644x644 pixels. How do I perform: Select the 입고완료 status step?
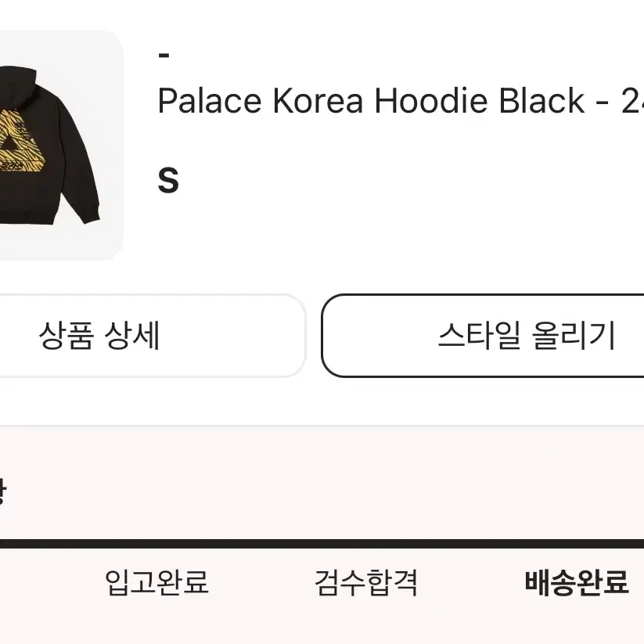click(x=157, y=582)
